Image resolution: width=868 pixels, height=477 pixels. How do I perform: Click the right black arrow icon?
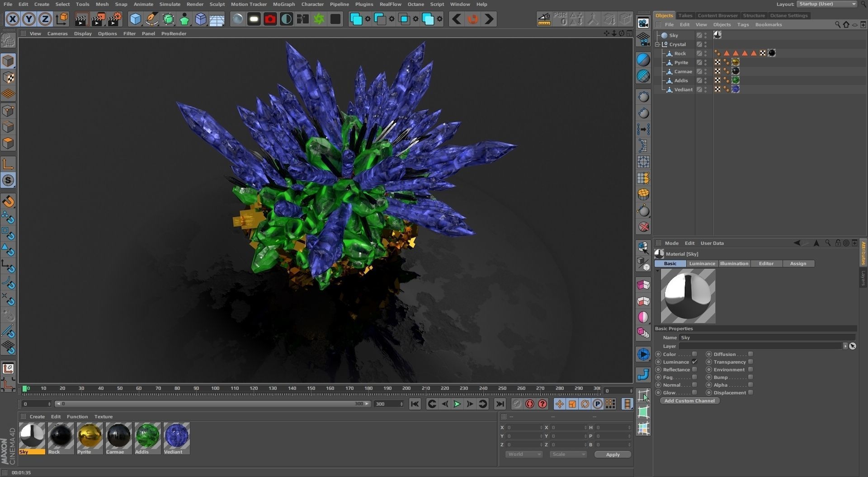489,19
